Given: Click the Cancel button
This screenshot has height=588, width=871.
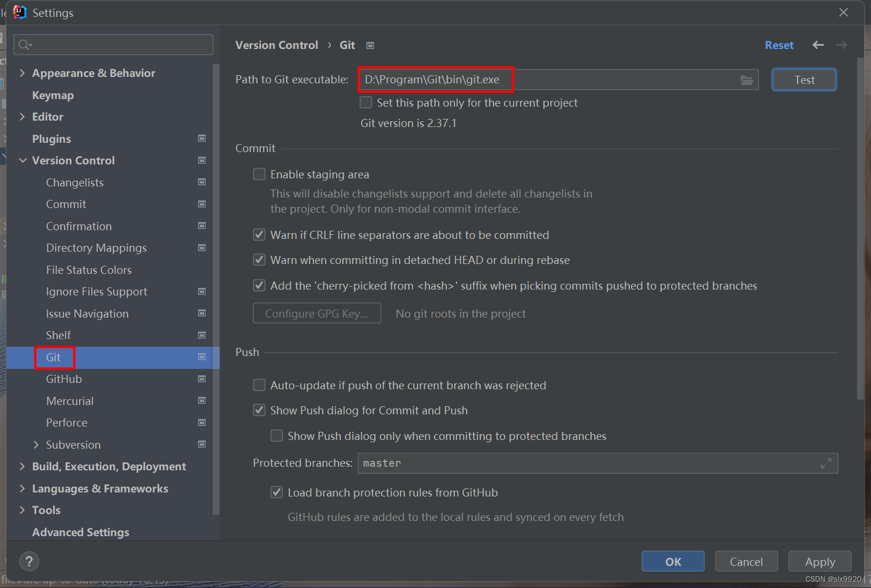Looking at the screenshot, I should (746, 562).
